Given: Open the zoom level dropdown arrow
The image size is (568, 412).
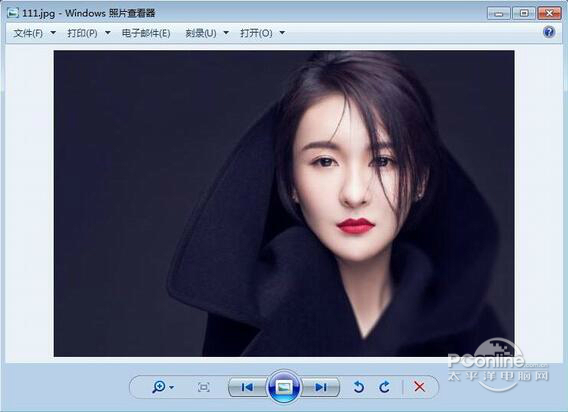Looking at the screenshot, I should pyautogui.click(x=172, y=387).
